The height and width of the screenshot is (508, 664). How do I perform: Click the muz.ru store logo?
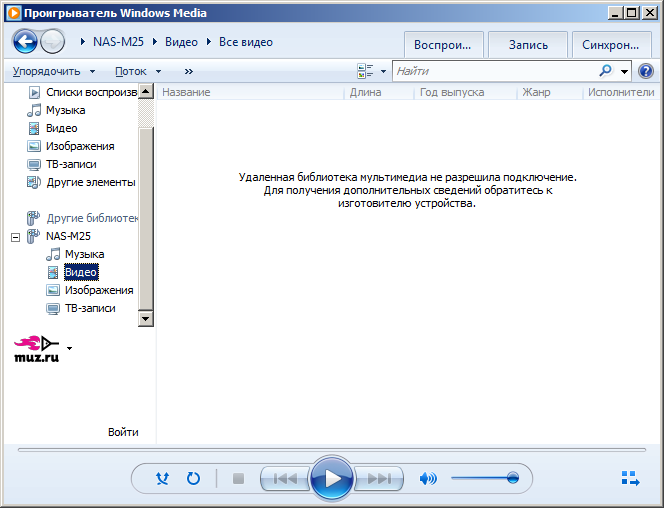[37, 349]
